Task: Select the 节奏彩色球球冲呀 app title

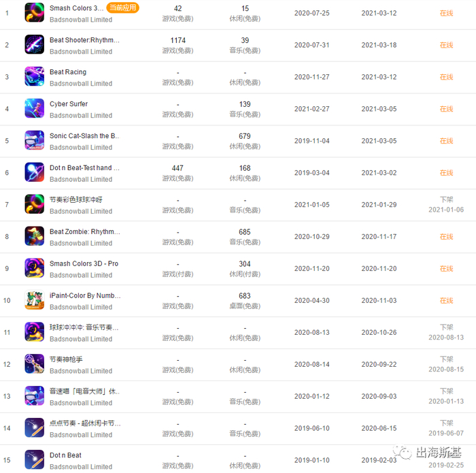Action: pos(76,199)
